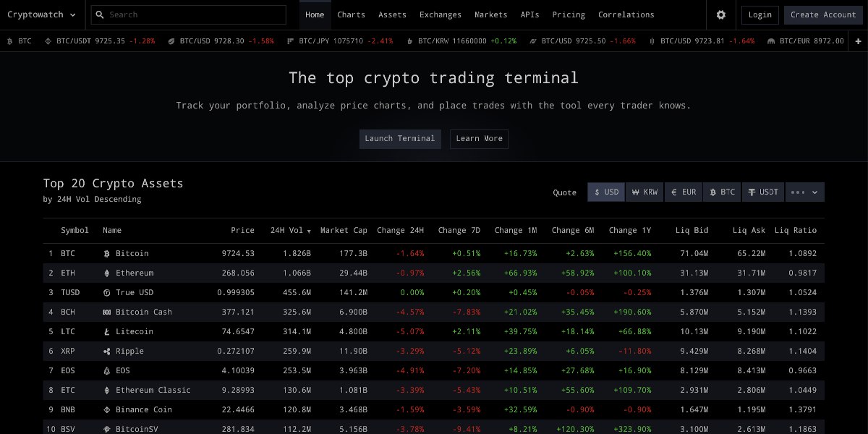Click the Ethereum Classic coin icon
The width and height of the screenshot is (868, 434).
point(107,390)
